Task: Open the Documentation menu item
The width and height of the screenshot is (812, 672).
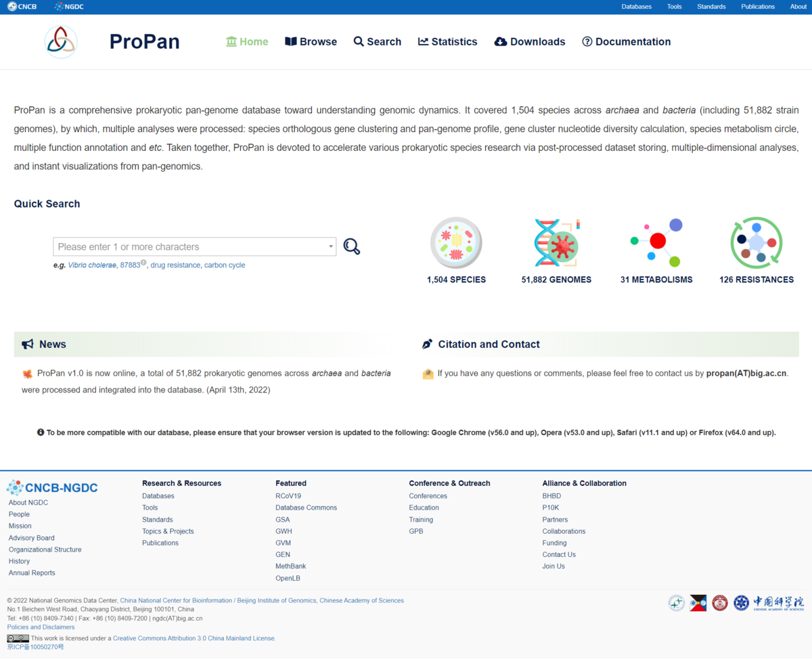Action: [x=627, y=41]
